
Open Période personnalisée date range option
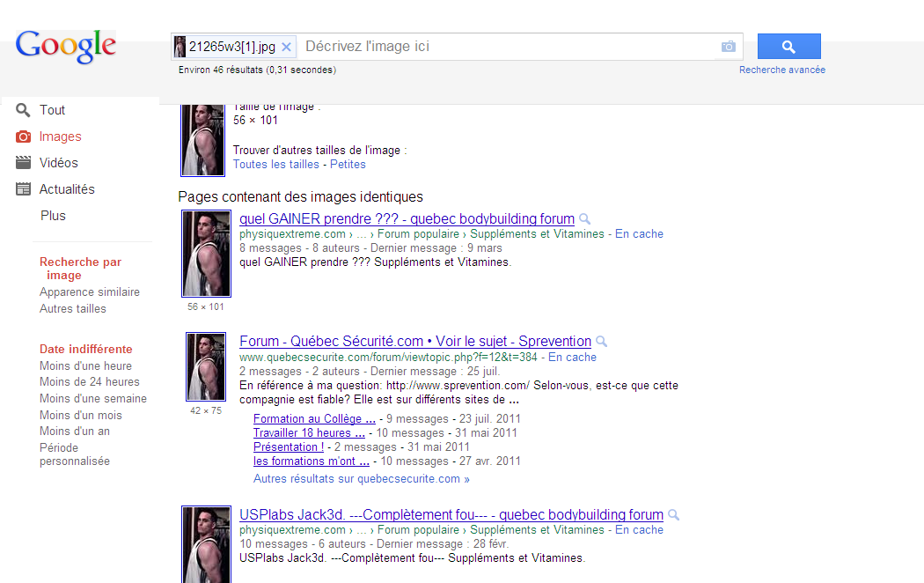tap(74, 454)
